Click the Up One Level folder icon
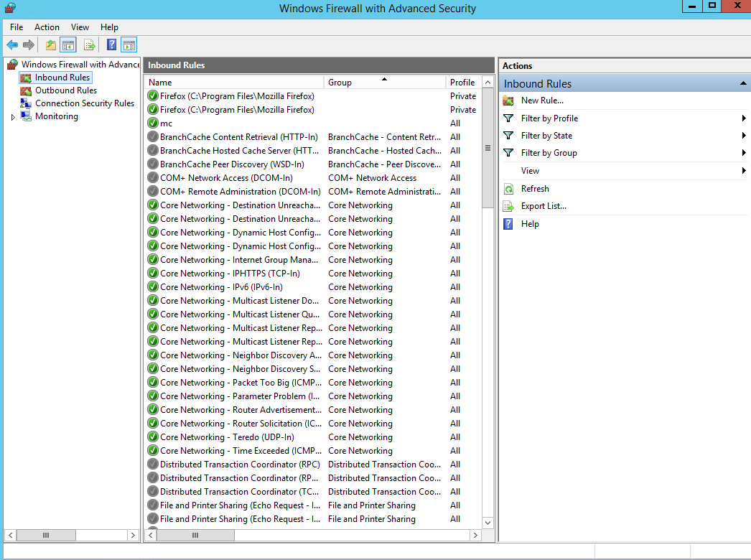 (x=50, y=45)
